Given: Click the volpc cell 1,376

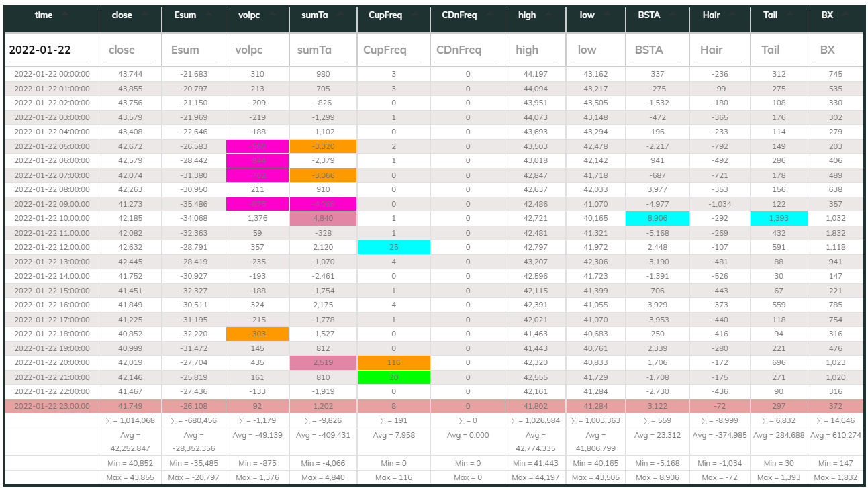Looking at the screenshot, I should [258, 218].
